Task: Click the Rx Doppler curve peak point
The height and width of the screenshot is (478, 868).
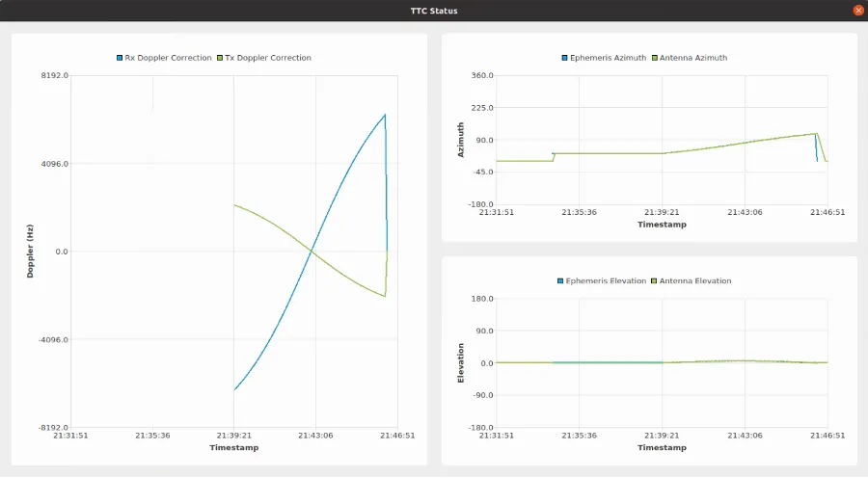Action: pos(385,115)
